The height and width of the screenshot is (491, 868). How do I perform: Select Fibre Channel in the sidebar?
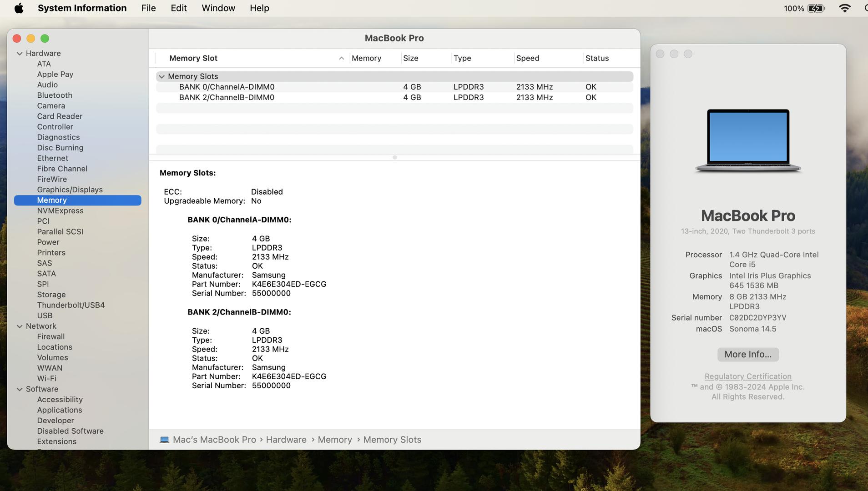click(x=62, y=169)
